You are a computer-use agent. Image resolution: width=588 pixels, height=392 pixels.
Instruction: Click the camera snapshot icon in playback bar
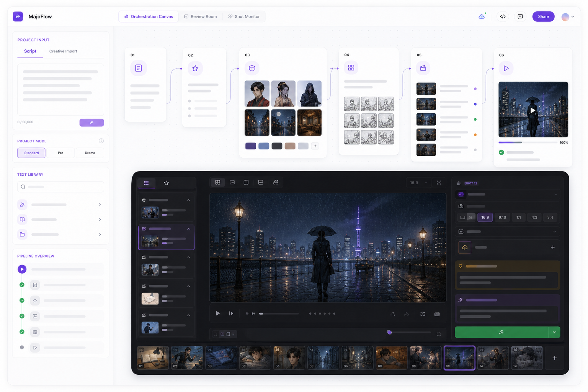(437, 314)
